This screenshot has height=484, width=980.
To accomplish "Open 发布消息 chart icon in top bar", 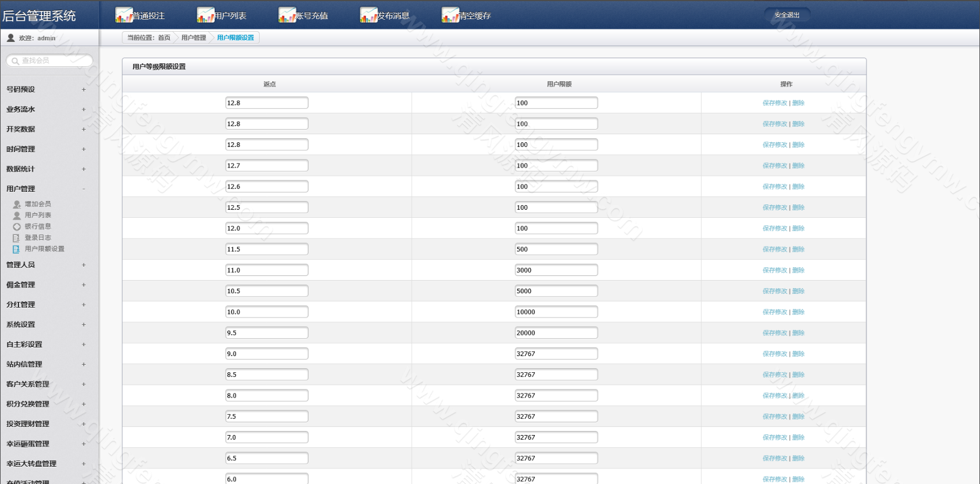I will [369, 15].
